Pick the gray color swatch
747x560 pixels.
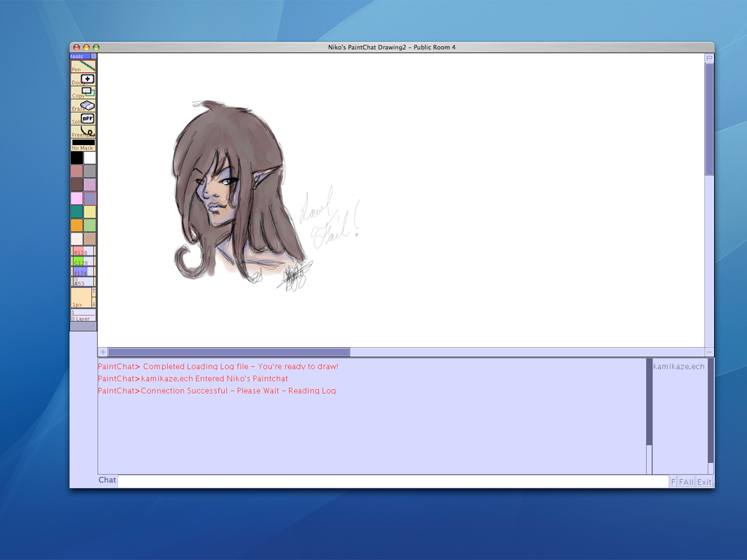coord(90,171)
